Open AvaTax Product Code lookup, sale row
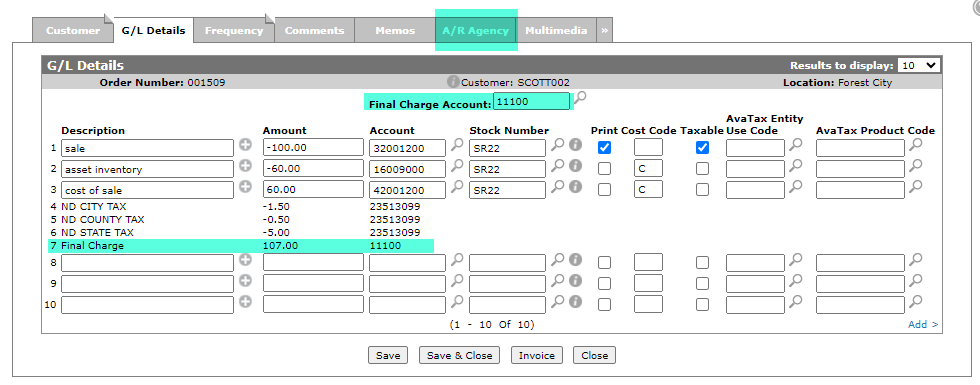The height and width of the screenshot is (385, 980). coord(915,145)
